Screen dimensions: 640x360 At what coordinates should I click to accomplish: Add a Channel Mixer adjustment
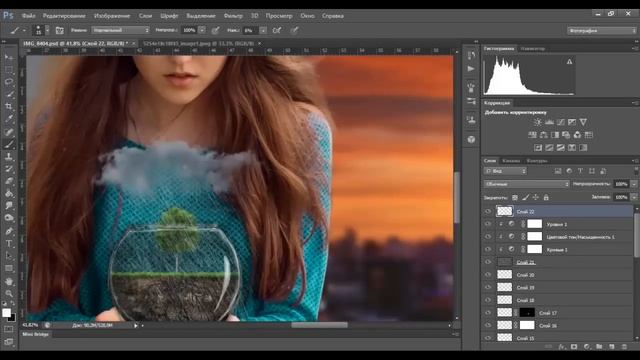coord(577,135)
